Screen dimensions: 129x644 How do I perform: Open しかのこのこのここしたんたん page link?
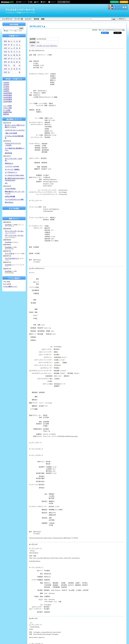pos(15,130)
